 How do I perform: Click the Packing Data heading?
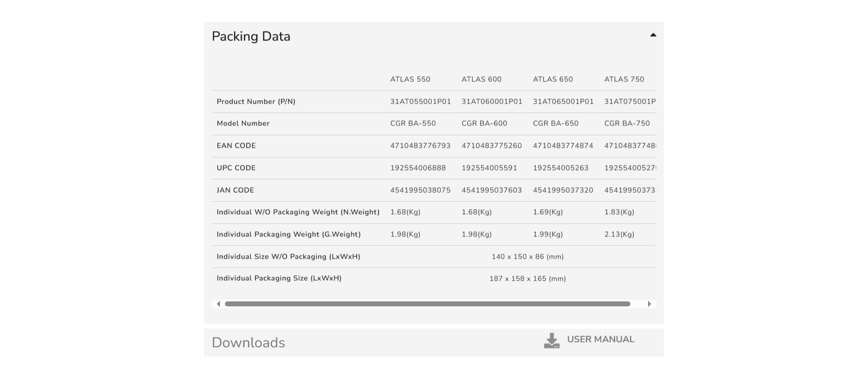tap(251, 36)
